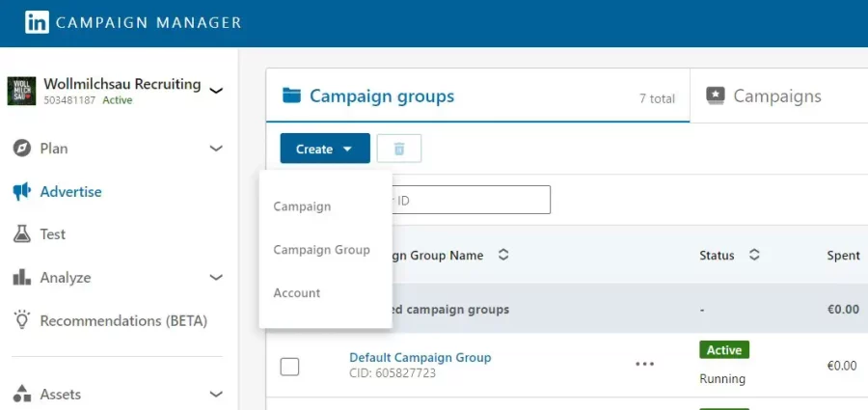Open the Default Campaign Group three-dot menu
868x410 pixels.
pyautogui.click(x=645, y=364)
